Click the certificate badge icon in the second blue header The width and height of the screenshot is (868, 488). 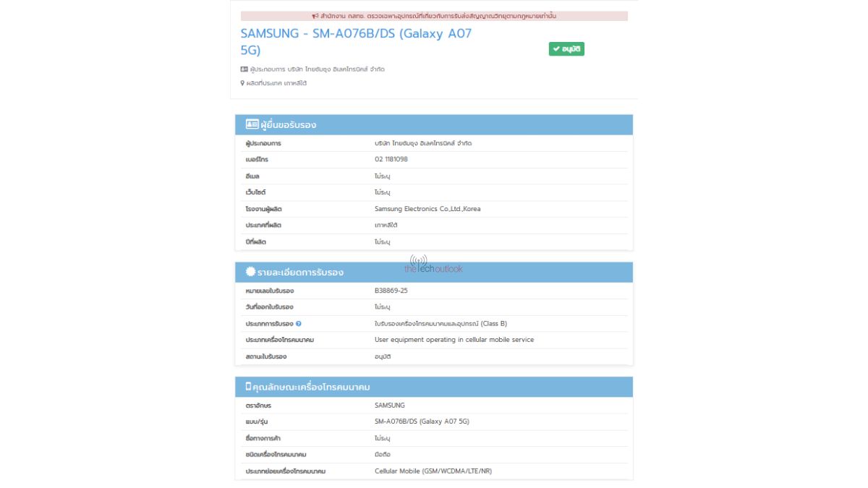coord(250,272)
